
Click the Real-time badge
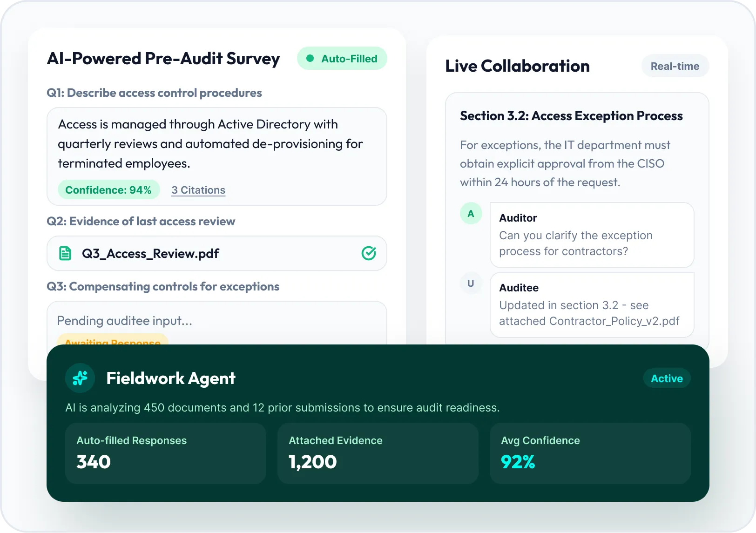(675, 66)
